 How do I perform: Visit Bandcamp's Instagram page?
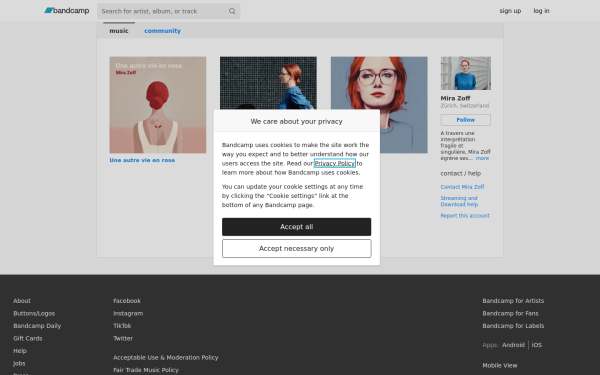click(128, 313)
